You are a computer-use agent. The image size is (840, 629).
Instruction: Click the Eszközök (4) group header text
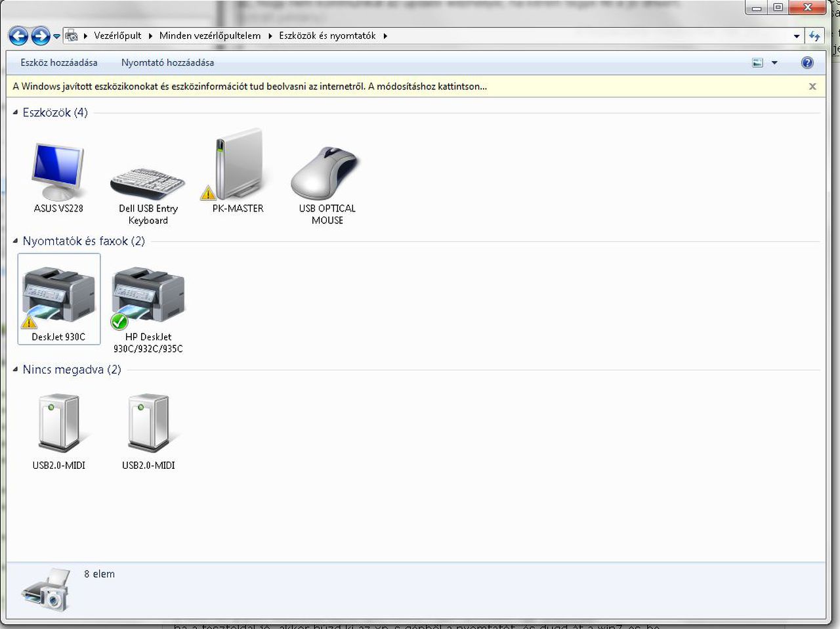[x=55, y=112]
